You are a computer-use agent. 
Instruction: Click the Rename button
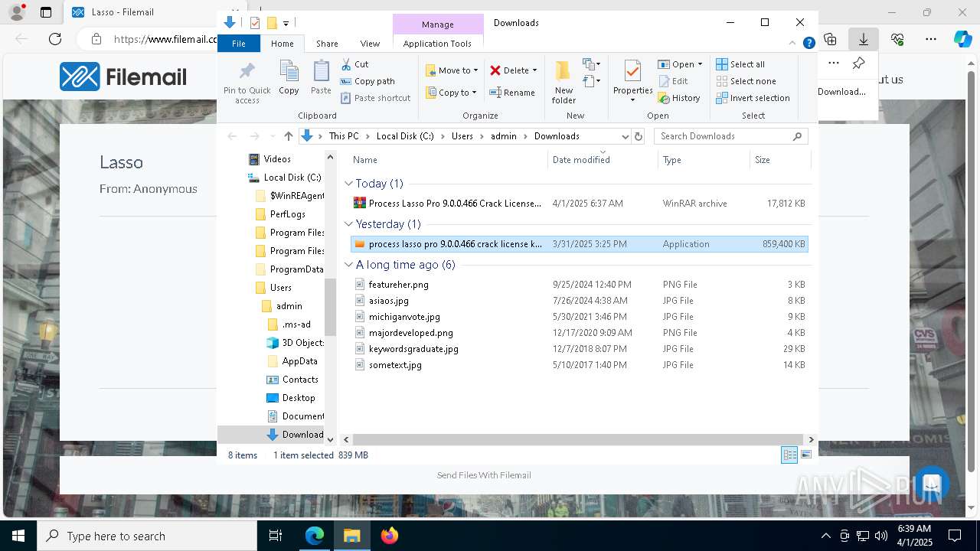click(512, 93)
